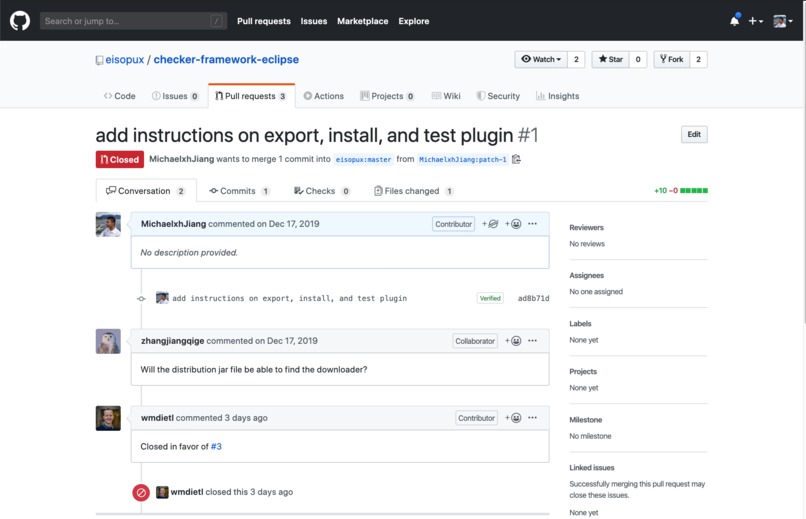
Task: Open the eisopux owner link
Action: pos(124,60)
